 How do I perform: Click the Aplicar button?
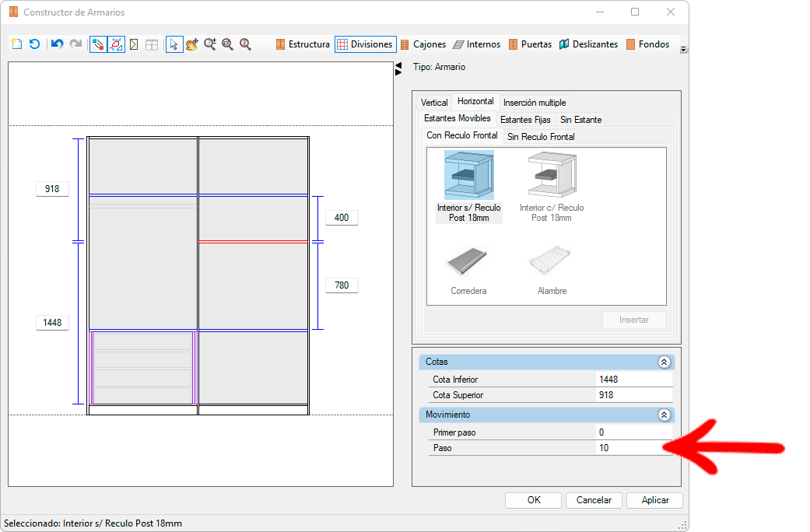(654, 500)
